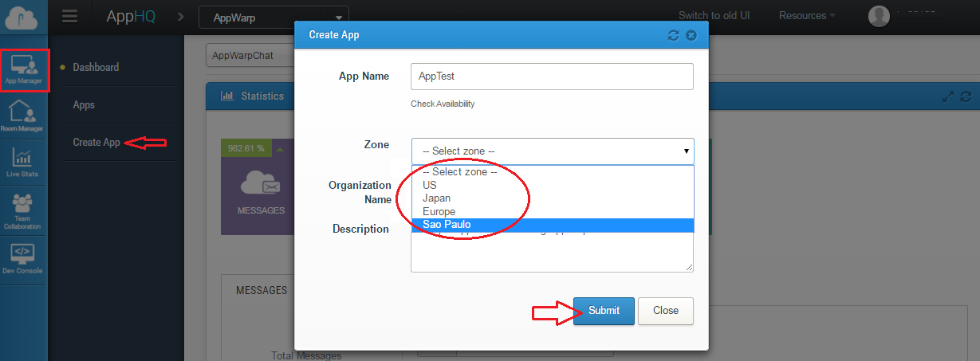
Task: Choose Sao Paulo zone option
Action: pyautogui.click(x=447, y=225)
